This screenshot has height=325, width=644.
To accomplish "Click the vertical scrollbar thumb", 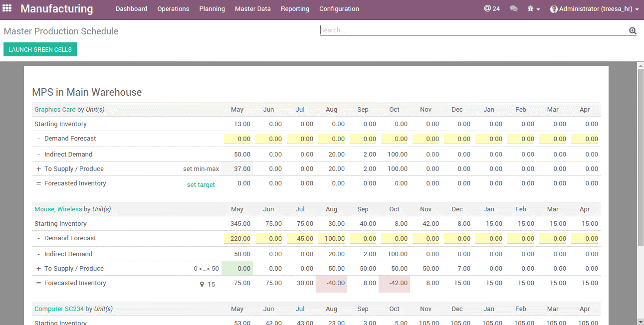I will [x=641, y=157].
